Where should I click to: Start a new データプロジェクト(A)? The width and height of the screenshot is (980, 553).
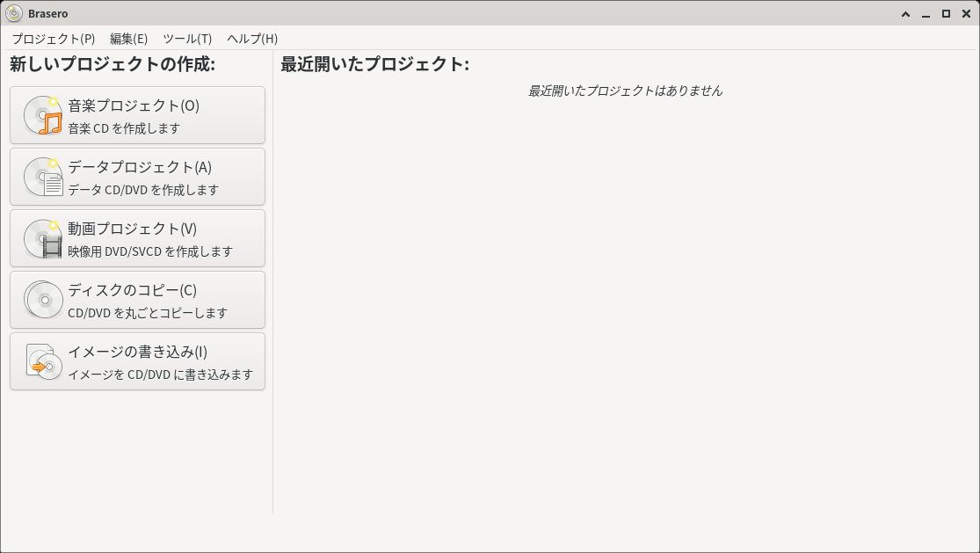[137, 177]
